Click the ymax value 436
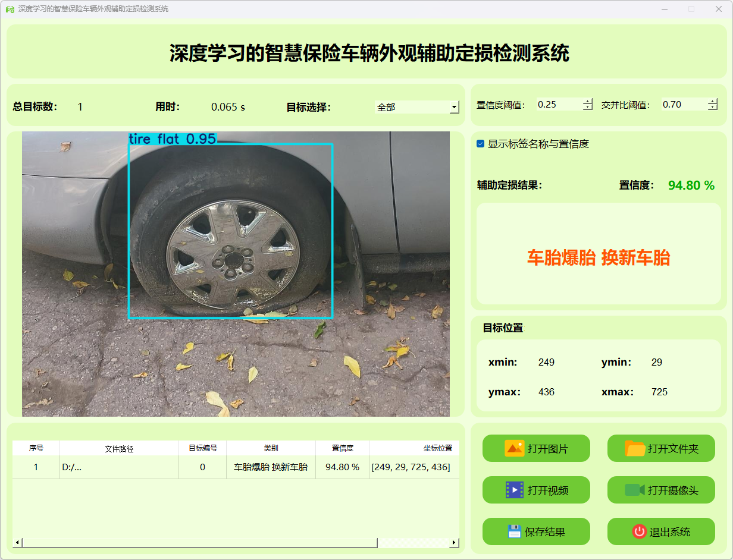 pos(546,392)
